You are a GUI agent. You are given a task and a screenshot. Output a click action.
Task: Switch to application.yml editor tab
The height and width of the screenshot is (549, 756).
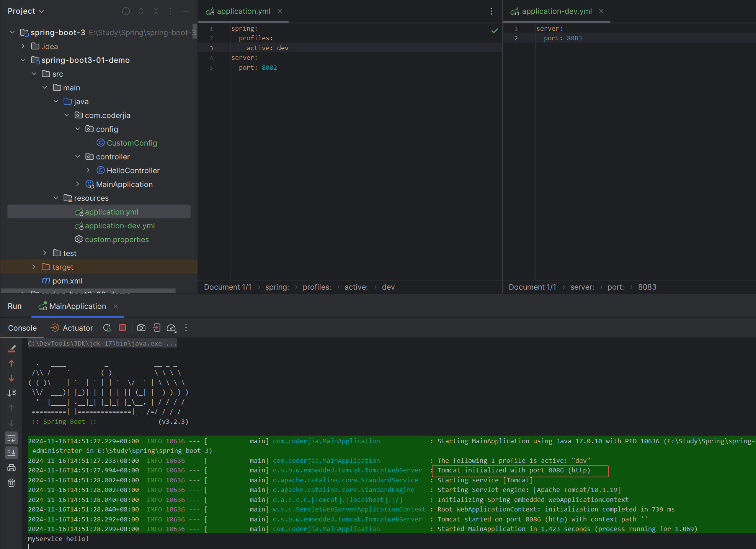pos(243,11)
